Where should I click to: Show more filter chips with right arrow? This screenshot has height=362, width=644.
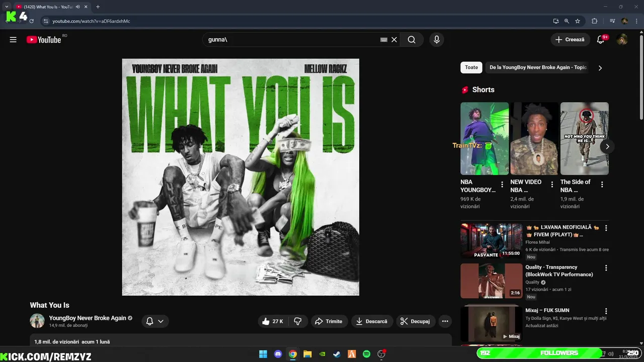600,68
